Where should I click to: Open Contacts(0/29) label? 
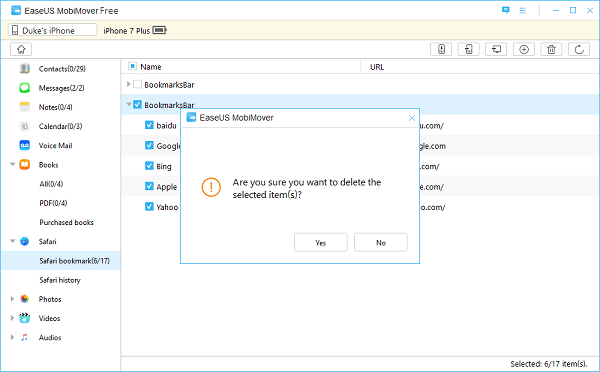62,69
